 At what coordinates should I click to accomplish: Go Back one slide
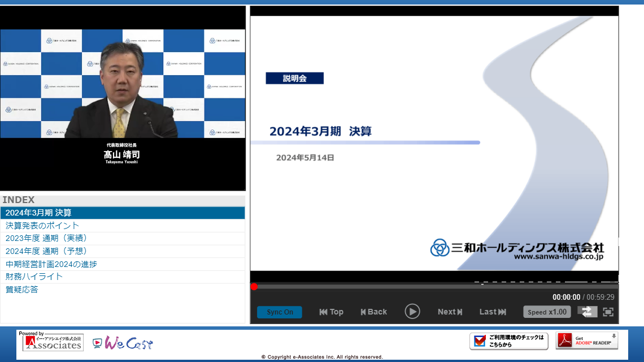tap(373, 312)
